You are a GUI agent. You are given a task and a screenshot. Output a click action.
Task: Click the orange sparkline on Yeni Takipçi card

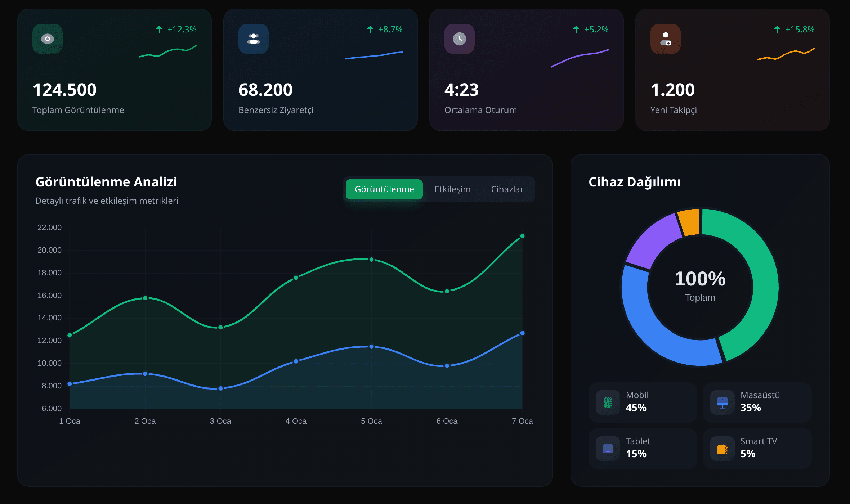click(x=786, y=54)
